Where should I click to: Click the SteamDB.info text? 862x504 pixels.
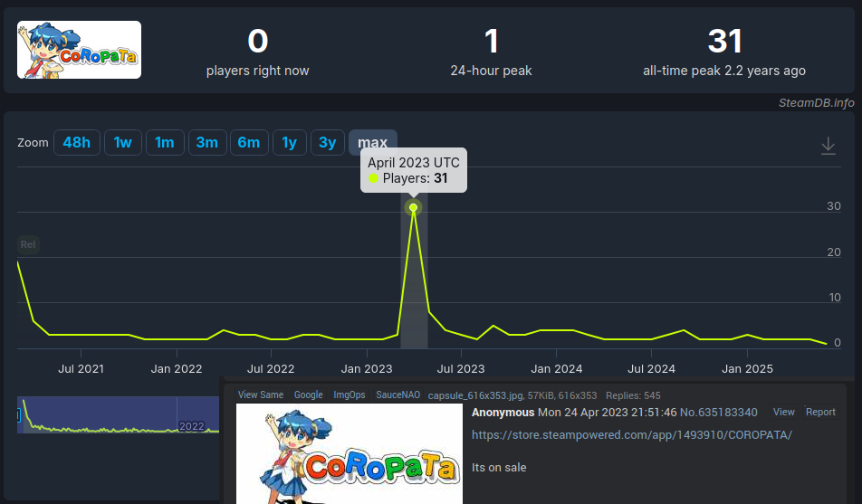pos(817,103)
